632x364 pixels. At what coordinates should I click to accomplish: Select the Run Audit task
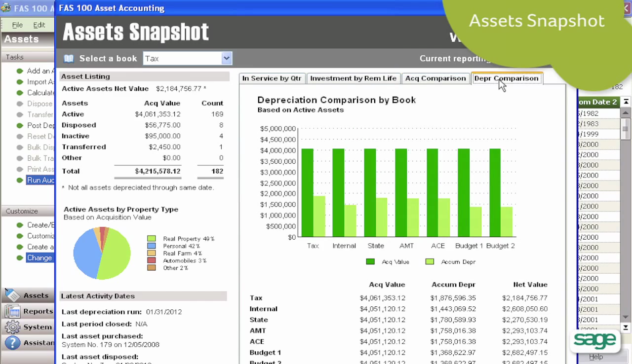pyautogui.click(x=40, y=180)
